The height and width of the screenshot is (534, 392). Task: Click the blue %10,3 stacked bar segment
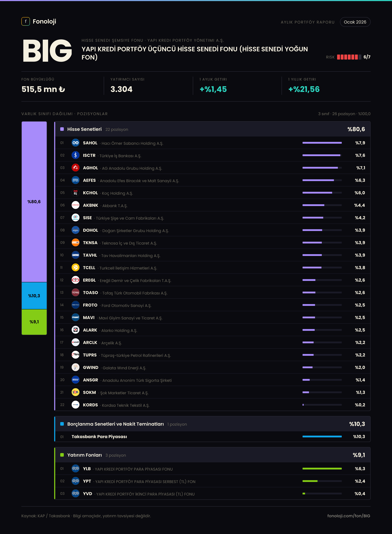click(34, 296)
